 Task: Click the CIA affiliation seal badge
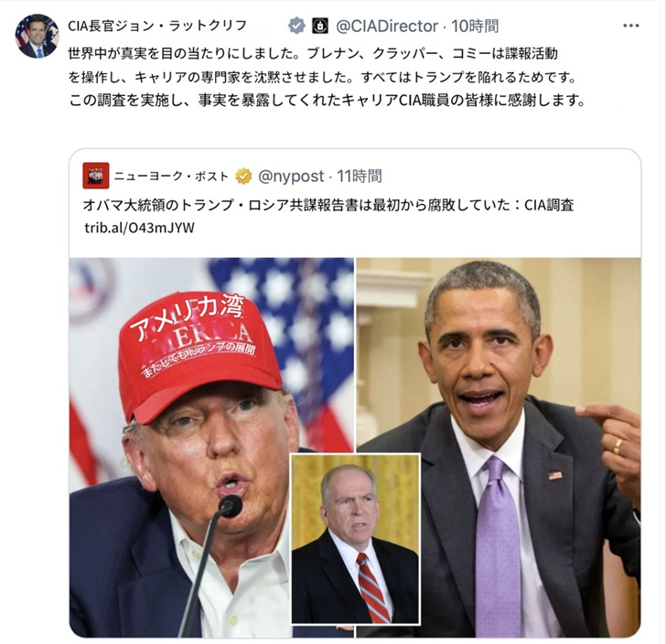pyautogui.click(x=320, y=26)
